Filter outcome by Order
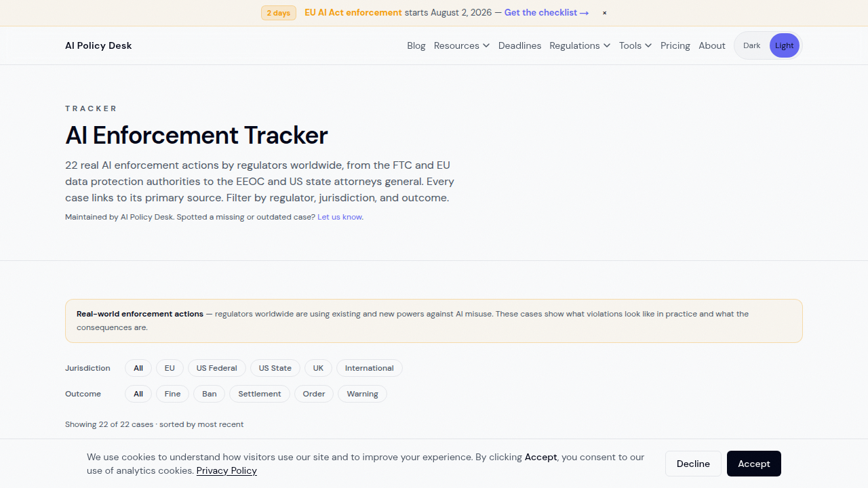868x488 pixels. tap(314, 394)
